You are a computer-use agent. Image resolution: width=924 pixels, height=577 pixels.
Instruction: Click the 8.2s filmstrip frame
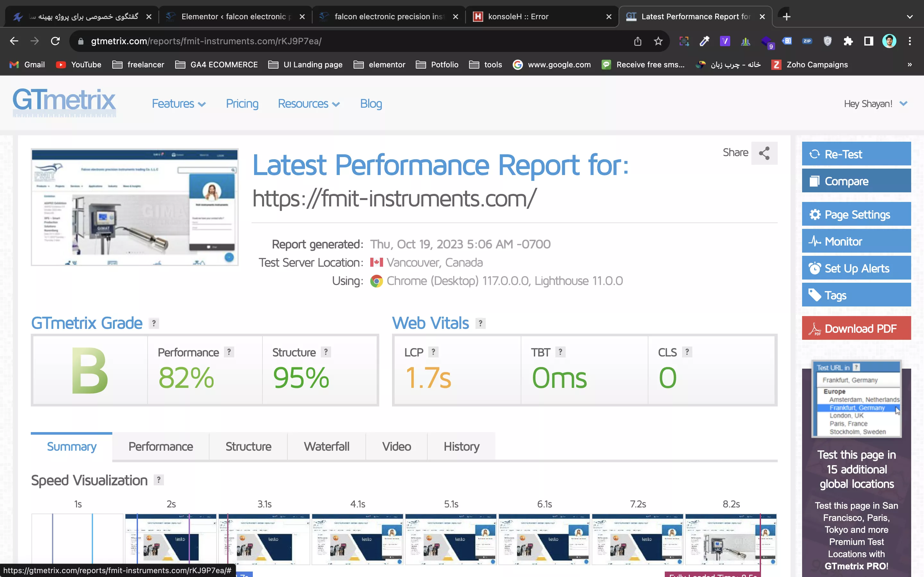point(731,539)
